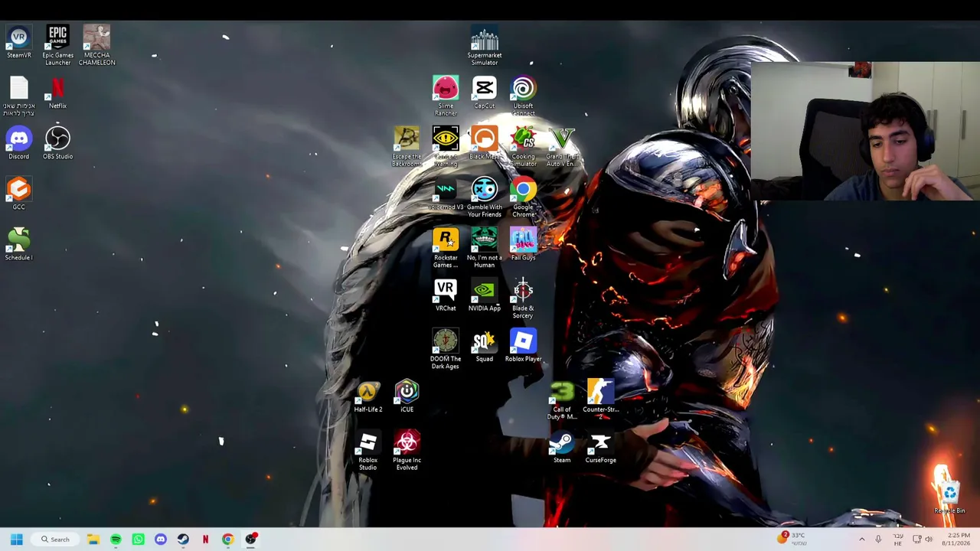Open Discord from the desktop
Screen dimensions: 980x551
tap(18, 143)
